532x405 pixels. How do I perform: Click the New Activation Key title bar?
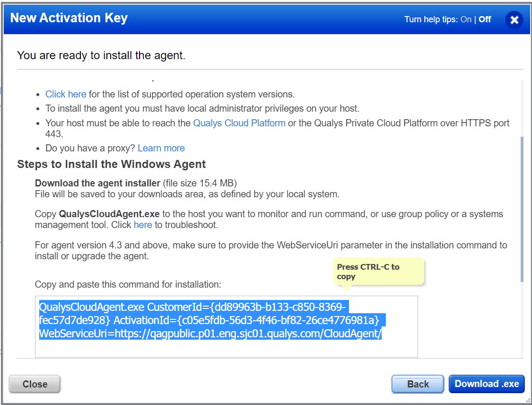(x=68, y=18)
